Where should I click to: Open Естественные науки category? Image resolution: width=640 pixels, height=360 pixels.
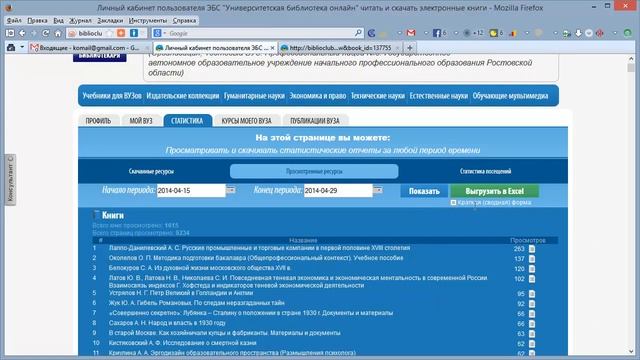438,96
